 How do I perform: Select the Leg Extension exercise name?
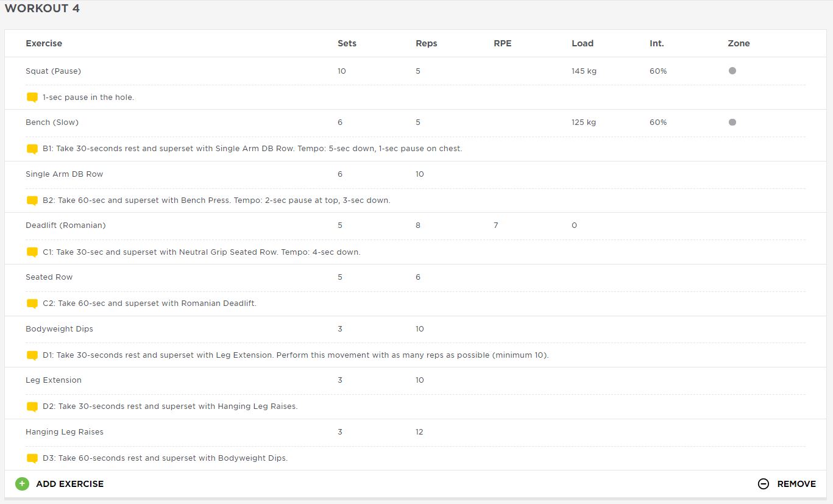click(54, 380)
